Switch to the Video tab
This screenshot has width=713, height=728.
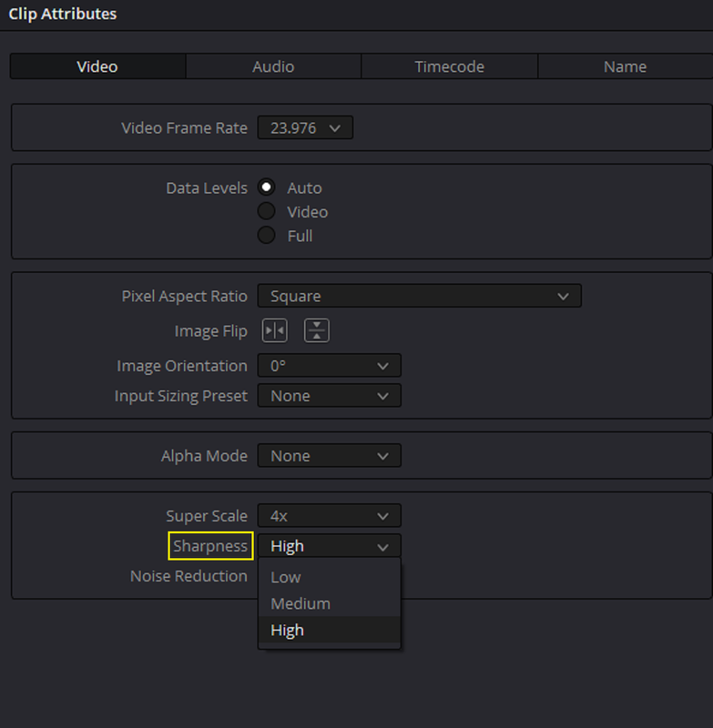point(97,66)
